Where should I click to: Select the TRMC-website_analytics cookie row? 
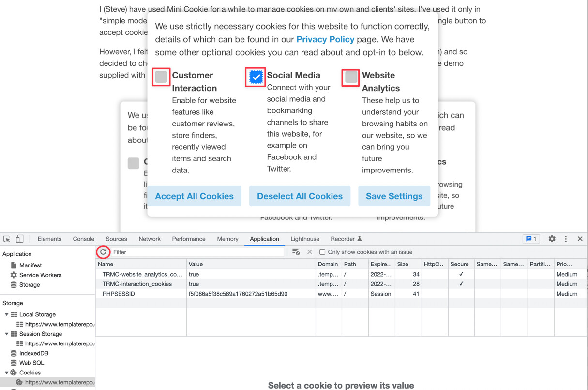341,274
